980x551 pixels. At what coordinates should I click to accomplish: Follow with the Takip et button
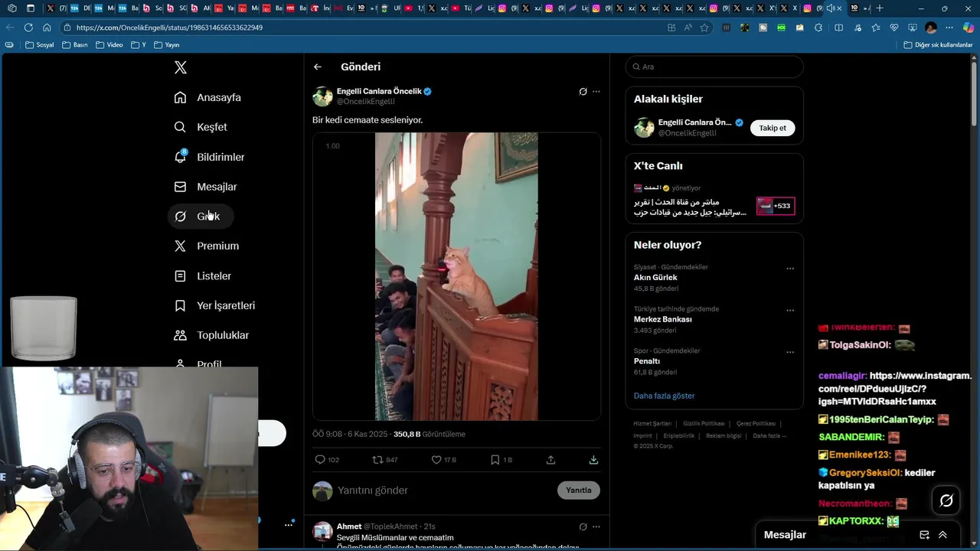(773, 128)
